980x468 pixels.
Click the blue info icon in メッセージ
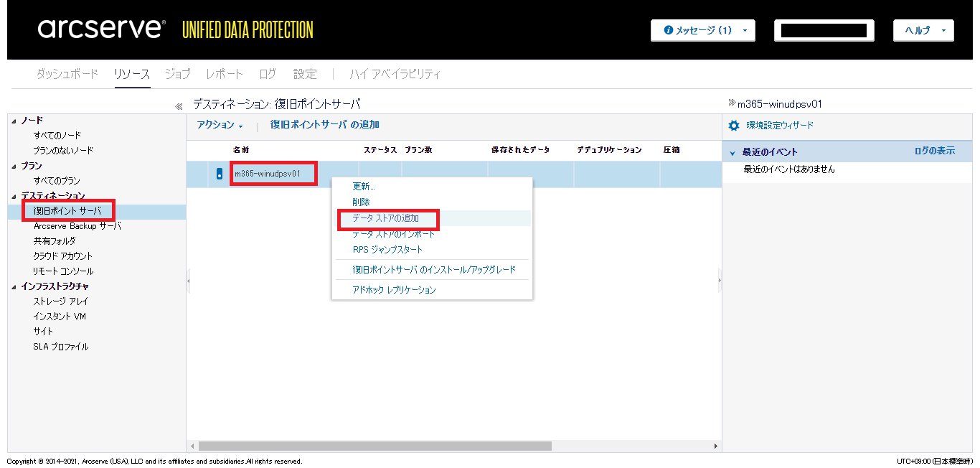669,31
